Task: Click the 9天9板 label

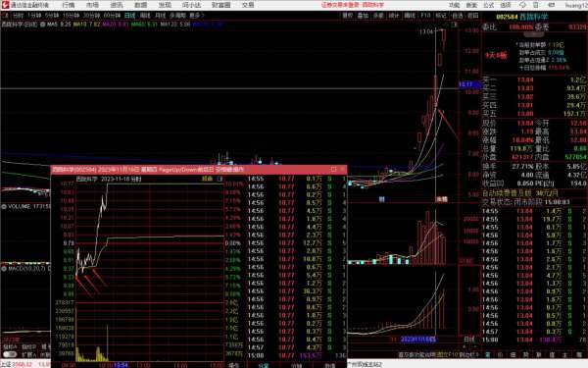Action: point(496,56)
